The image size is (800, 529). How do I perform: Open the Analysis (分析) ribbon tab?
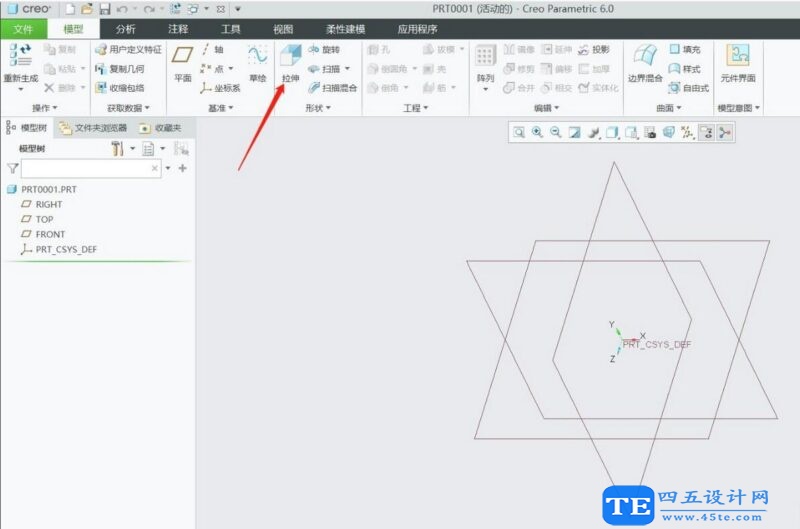pyautogui.click(x=126, y=29)
